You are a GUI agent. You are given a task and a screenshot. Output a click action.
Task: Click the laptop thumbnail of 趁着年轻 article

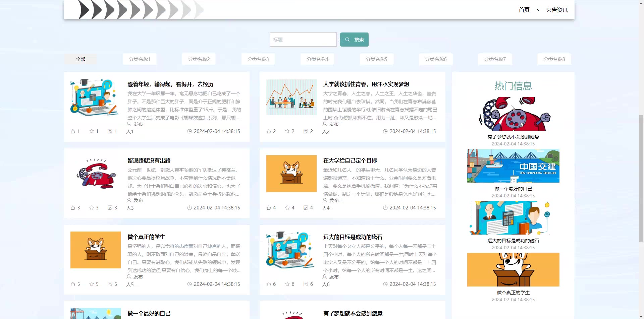point(96,98)
